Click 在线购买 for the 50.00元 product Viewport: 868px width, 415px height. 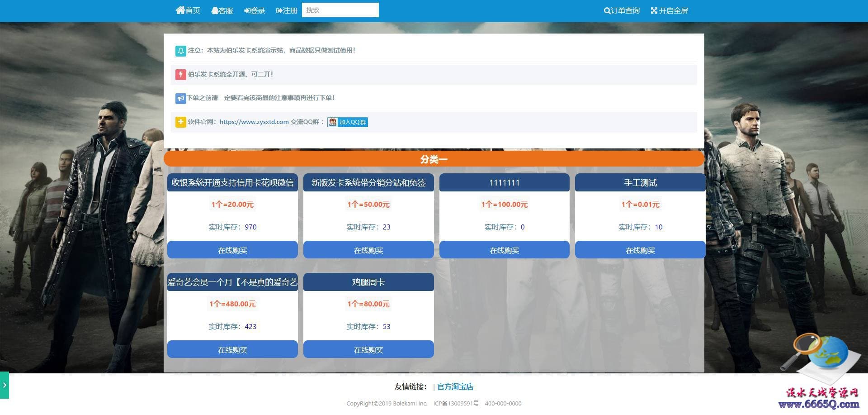coord(368,250)
